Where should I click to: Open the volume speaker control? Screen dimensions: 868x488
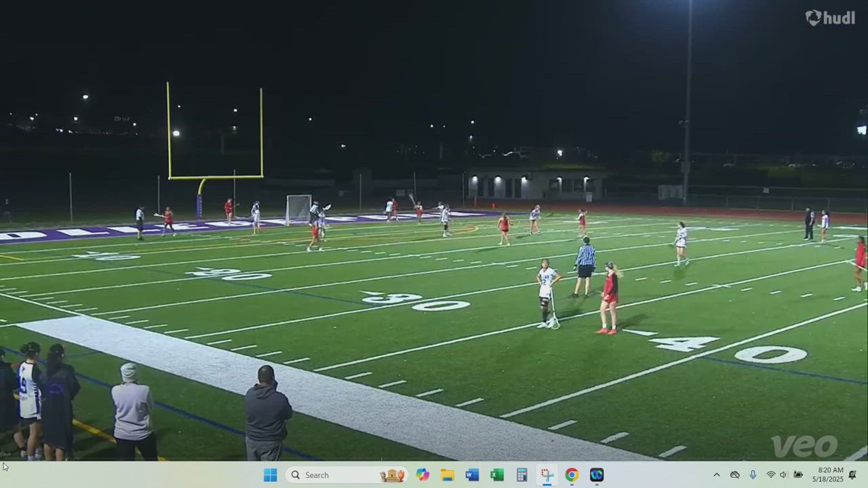pos(783,475)
